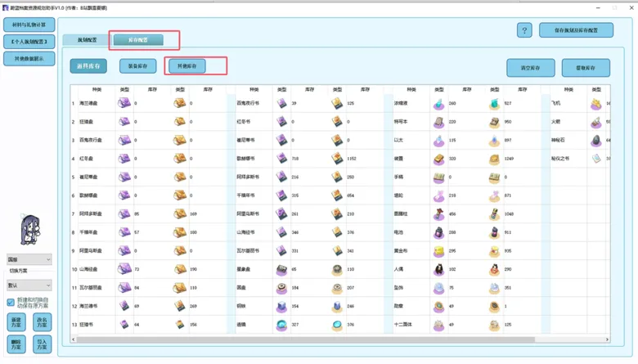Image resolution: width=638 pixels, height=364 pixels.
Task: Click the purple book icon for 百鬼夜行书
Action: 281,103
